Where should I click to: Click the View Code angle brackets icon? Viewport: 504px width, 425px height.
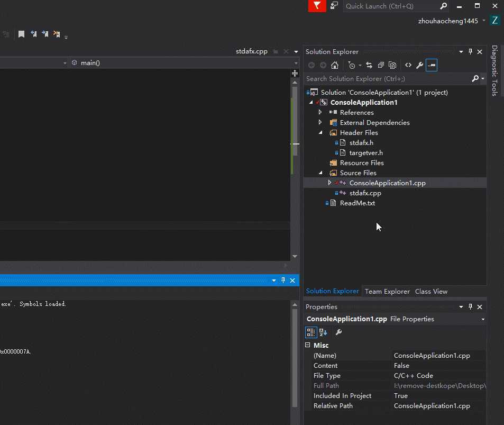pos(408,65)
